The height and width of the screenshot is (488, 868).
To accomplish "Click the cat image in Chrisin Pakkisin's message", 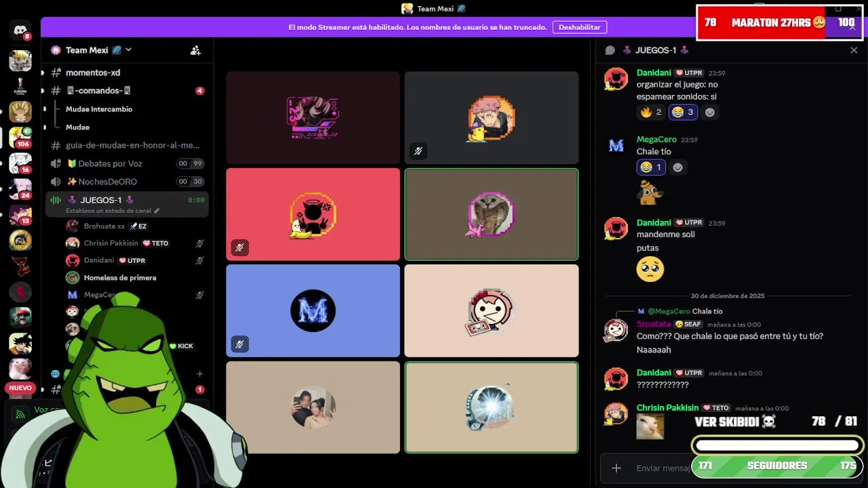I will (x=650, y=427).
